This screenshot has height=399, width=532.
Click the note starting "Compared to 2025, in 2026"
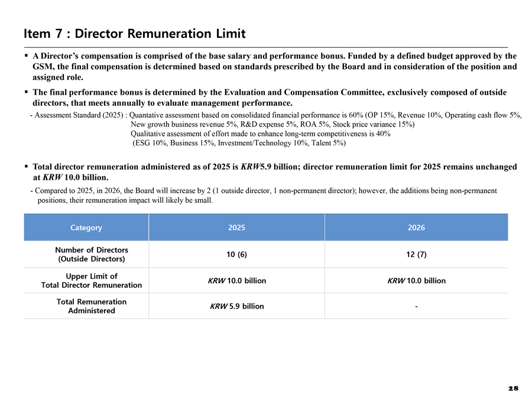(266, 196)
